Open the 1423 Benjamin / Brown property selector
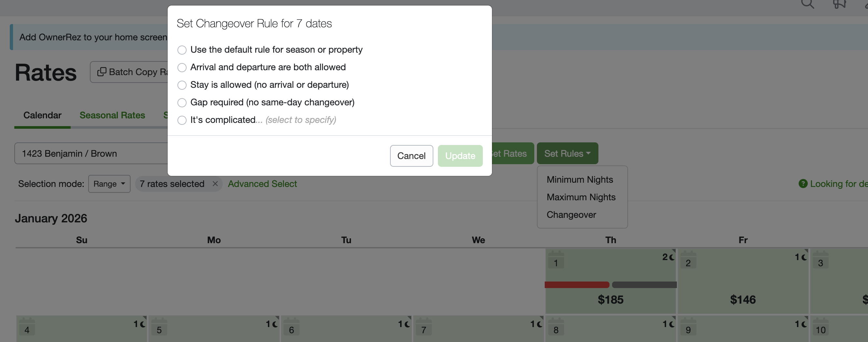The image size is (868, 342). [x=91, y=153]
